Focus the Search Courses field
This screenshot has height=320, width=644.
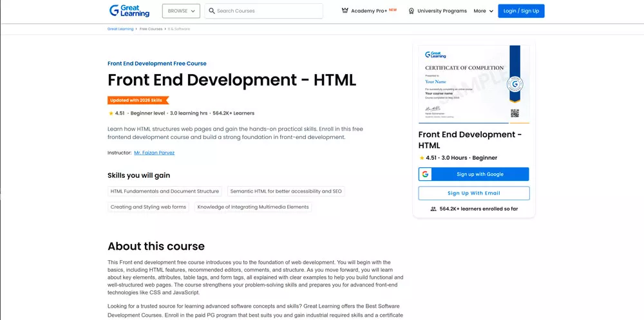(x=263, y=11)
